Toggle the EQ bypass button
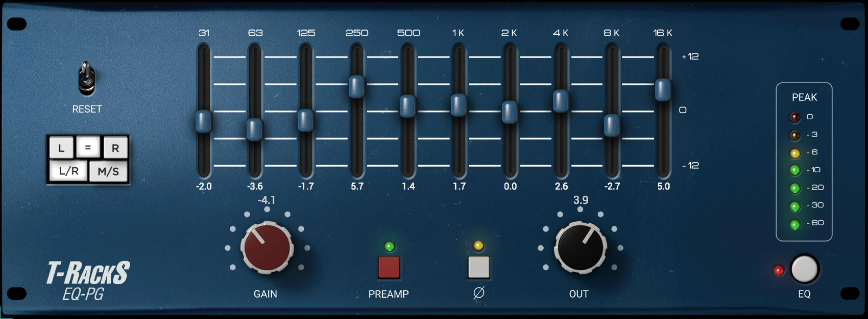This screenshot has width=868, height=319. (x=805, y=269)
